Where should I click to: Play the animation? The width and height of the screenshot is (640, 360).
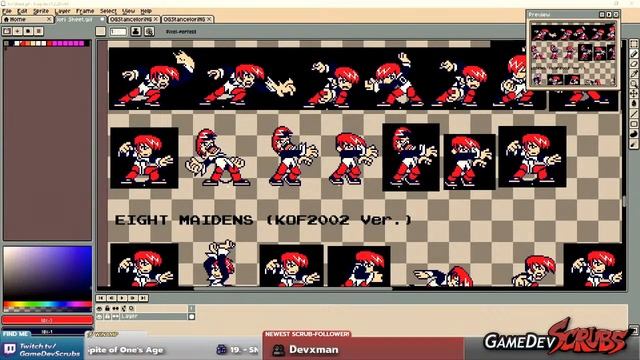coord(122,298)
